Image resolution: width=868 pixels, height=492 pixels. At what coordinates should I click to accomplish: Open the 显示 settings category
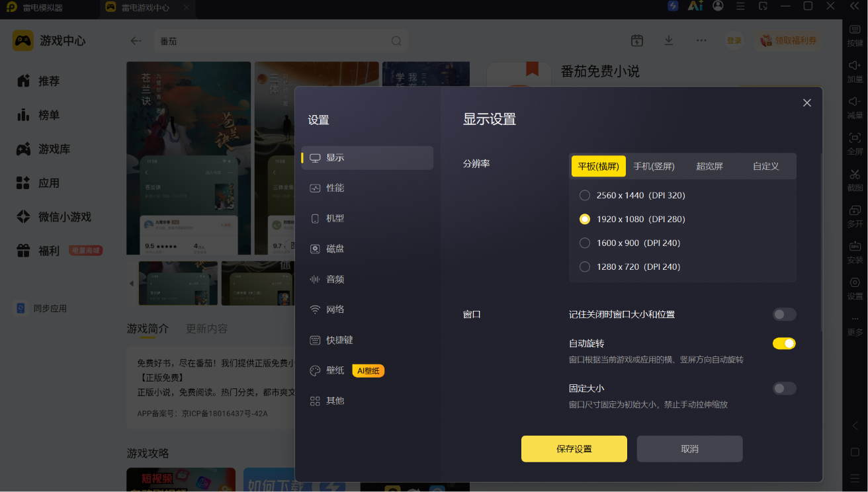(367, 157)
